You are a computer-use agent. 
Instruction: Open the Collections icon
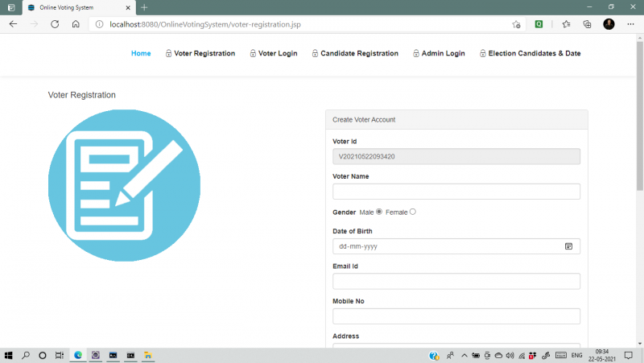coord(587,24)
